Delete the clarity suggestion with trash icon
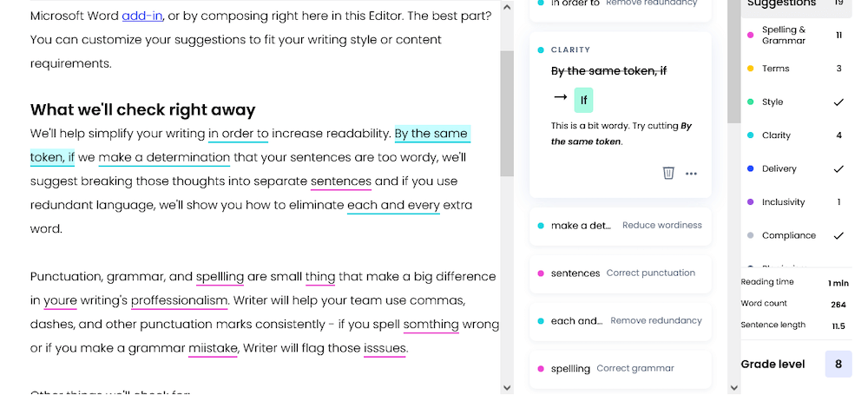868x395 pixels. click(x=668, y=174)
